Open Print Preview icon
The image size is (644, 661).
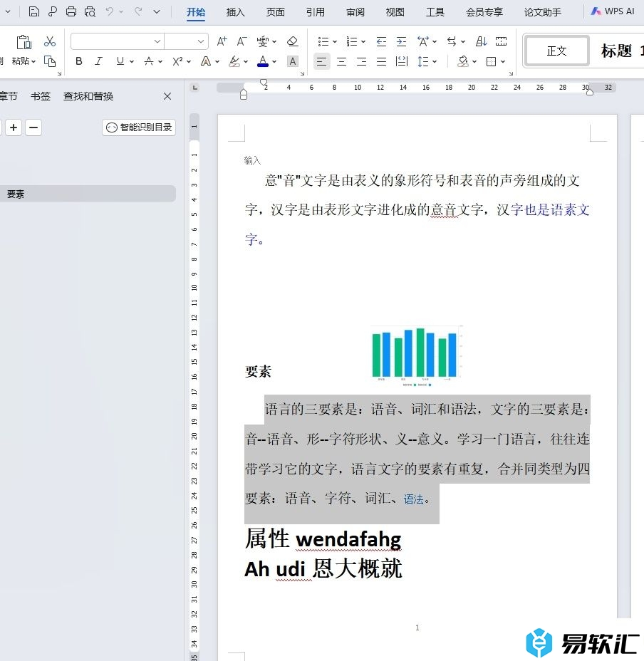[90, 11]
